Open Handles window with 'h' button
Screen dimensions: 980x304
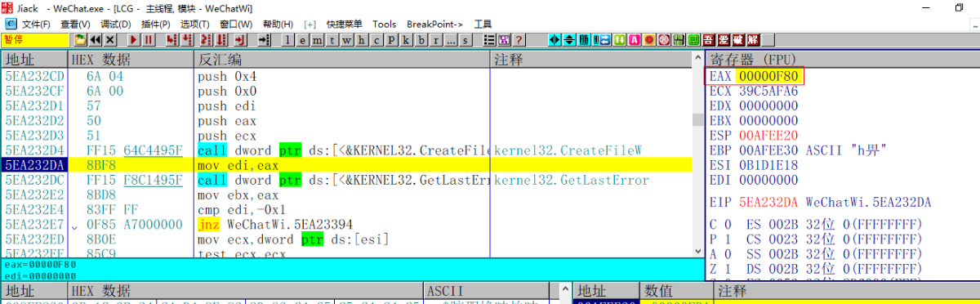(361, 39)
